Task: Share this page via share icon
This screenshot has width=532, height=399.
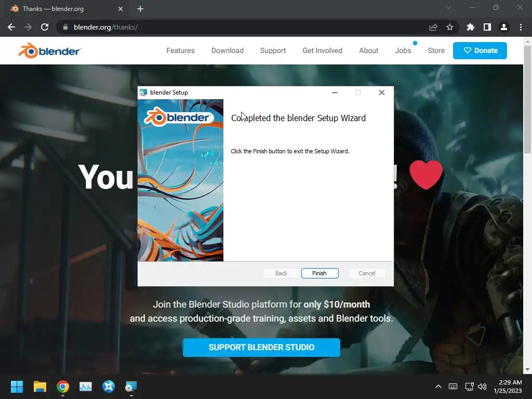Action: [x=433, y=27]
